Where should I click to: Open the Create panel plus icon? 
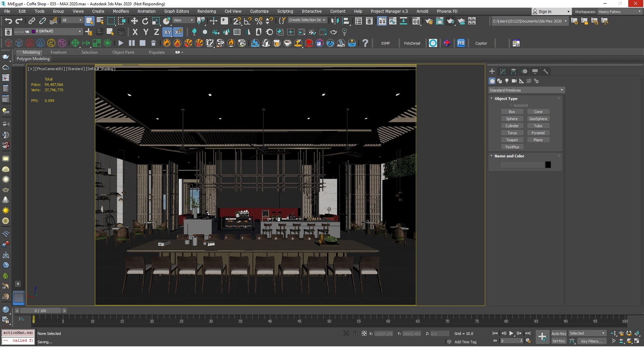(x=492, y=71)
